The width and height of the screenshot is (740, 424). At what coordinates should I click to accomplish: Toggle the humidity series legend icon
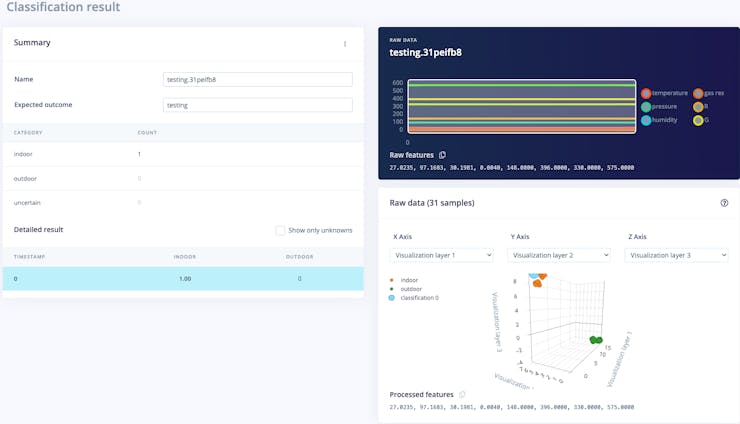tap(646, 120)
